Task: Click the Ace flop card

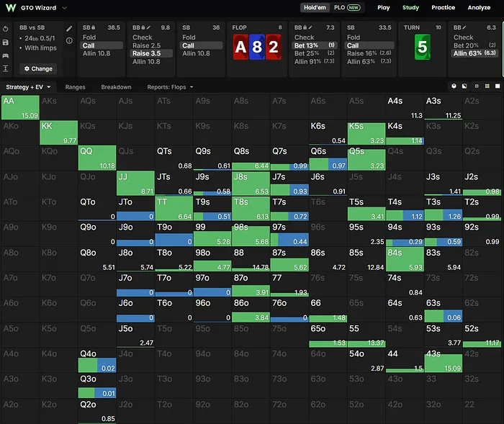Action: pos(240,47)
